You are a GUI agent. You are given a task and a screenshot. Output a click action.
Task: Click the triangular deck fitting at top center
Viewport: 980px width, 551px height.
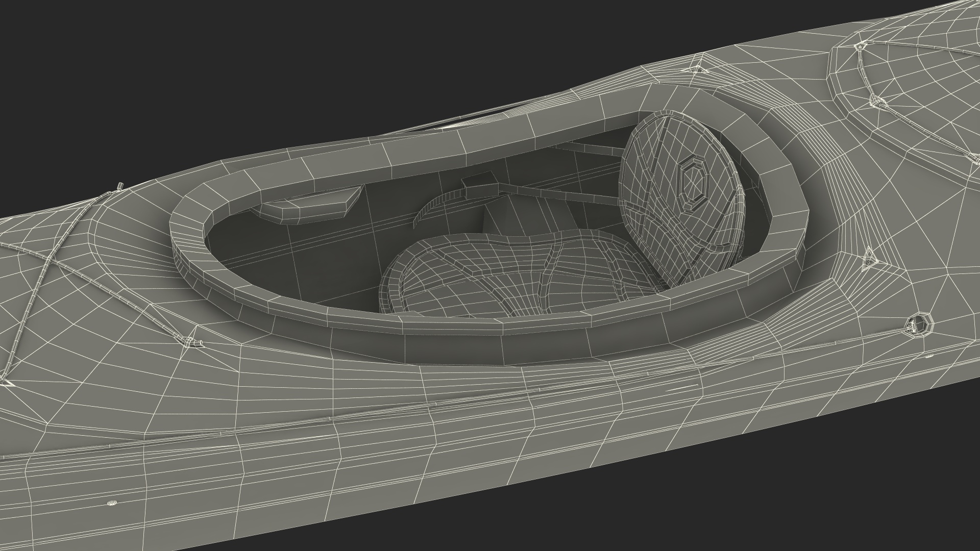click(697, 69)
